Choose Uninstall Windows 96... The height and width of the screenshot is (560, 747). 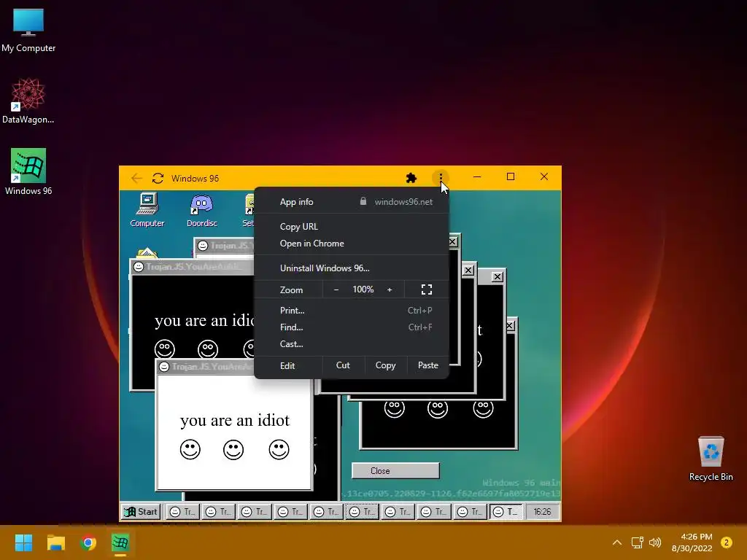[x=352, y=268]
